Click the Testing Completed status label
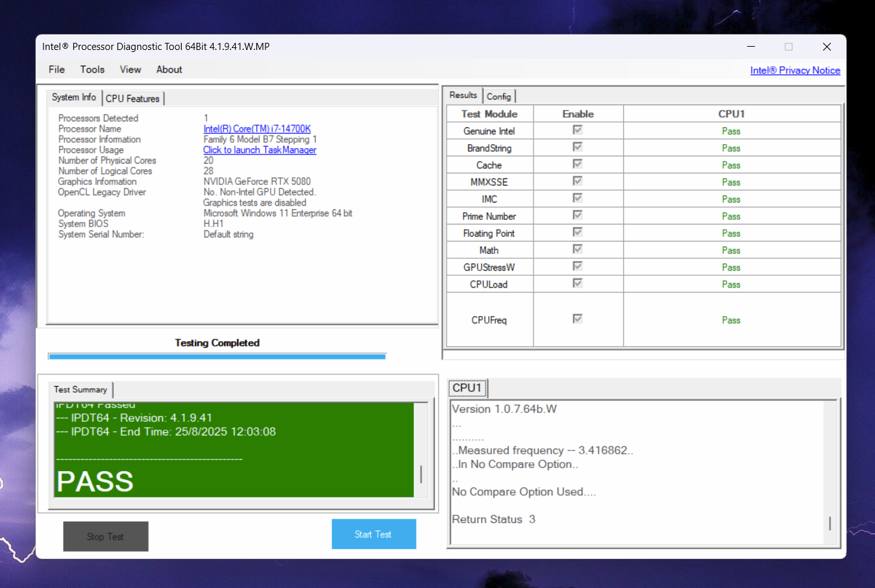The image size is (875, 588). (217, 343)
